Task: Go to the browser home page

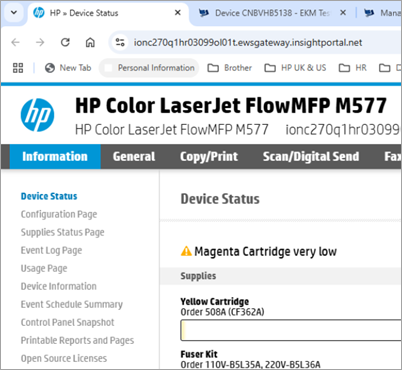Action: [90, 42]
